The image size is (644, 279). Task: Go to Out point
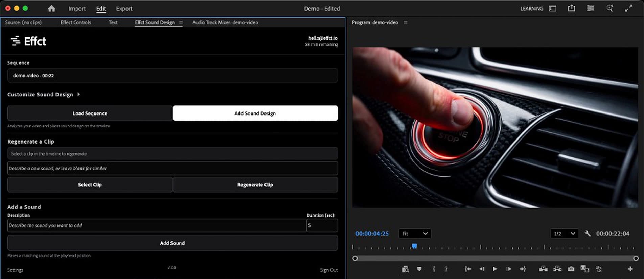coord(523,269)
